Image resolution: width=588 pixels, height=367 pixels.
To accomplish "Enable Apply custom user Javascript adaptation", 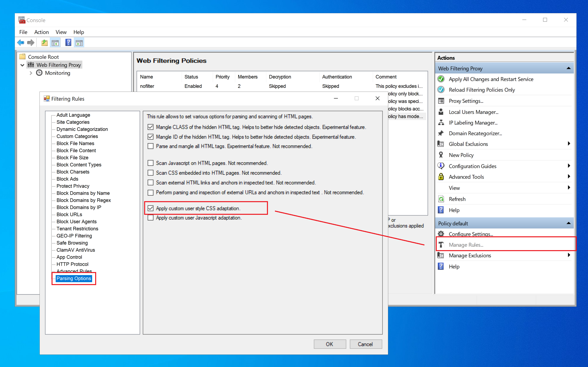I will click(150, 218).
